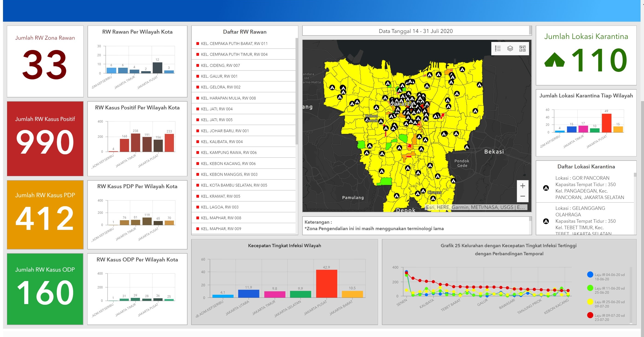The width and height of the screenshot is (644, 337).
Task: Click the GOR PANCORAN quarantine location icon
Action: tap(546, 188)
